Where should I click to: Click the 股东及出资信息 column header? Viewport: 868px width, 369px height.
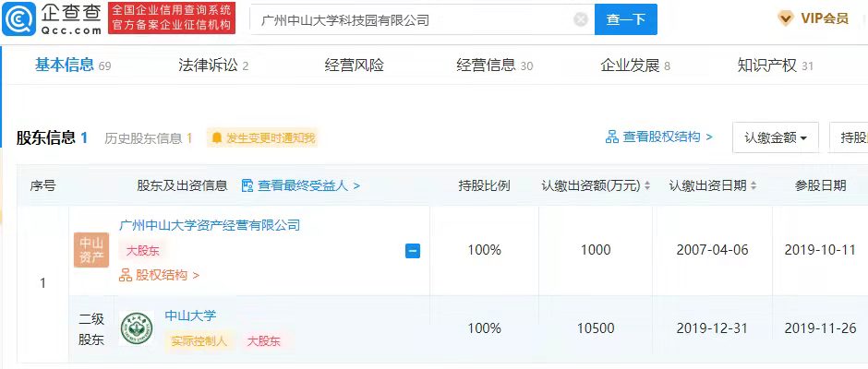[x=182, y=185]
